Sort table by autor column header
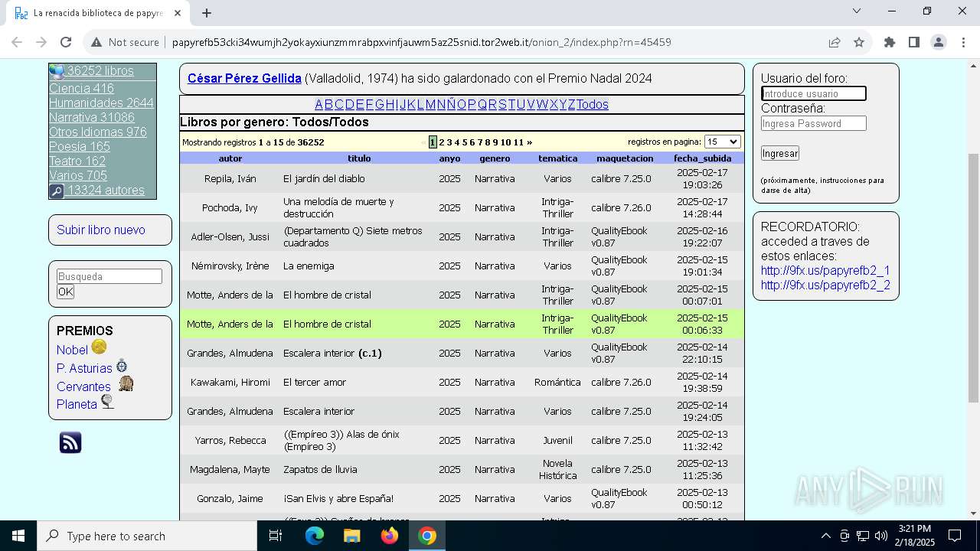Viewport: 980px width, 551px height. click(230, 158)
